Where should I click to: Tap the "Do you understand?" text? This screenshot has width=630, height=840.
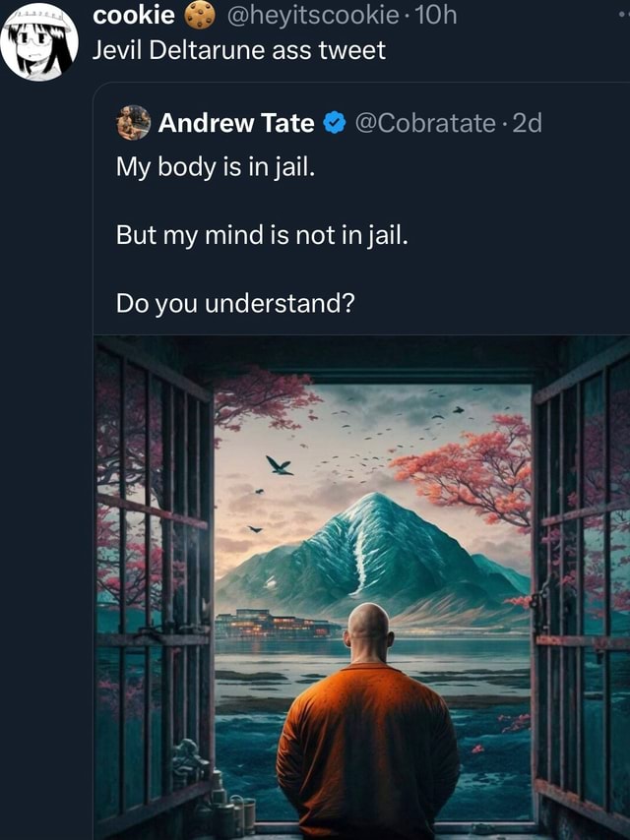pyautogui.click(x=235, y=303)
